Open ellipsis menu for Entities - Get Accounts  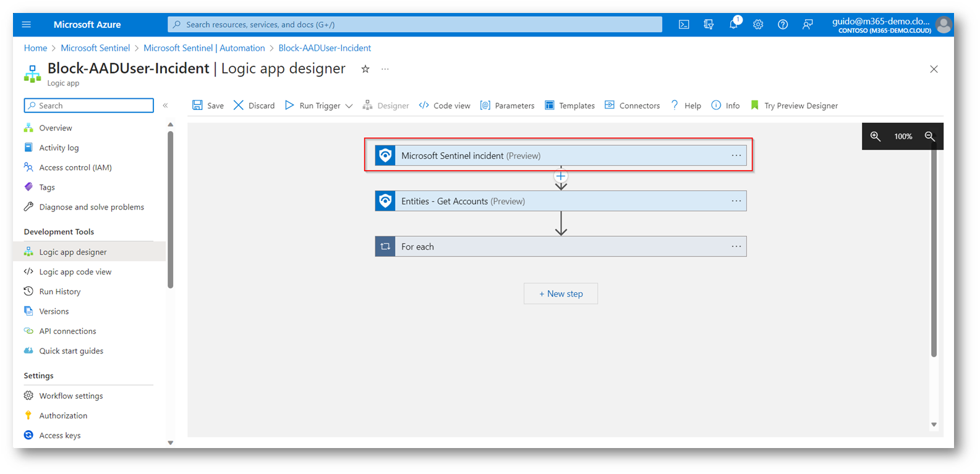(736, 201)
